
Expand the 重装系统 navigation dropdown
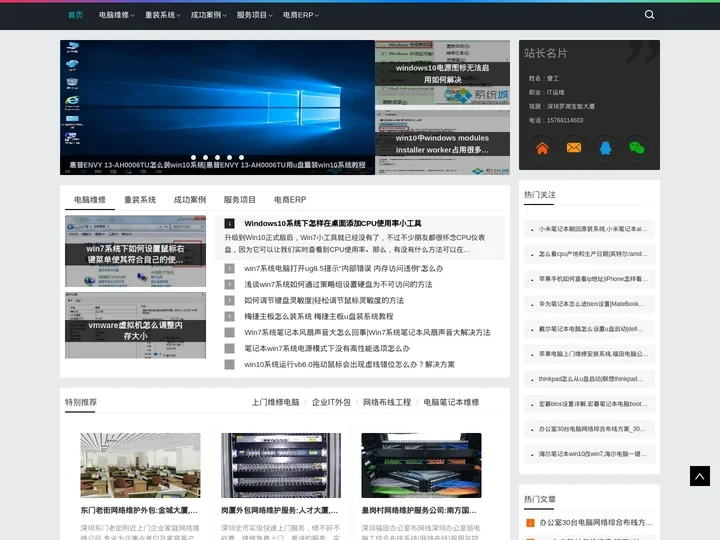click(163, 15)
